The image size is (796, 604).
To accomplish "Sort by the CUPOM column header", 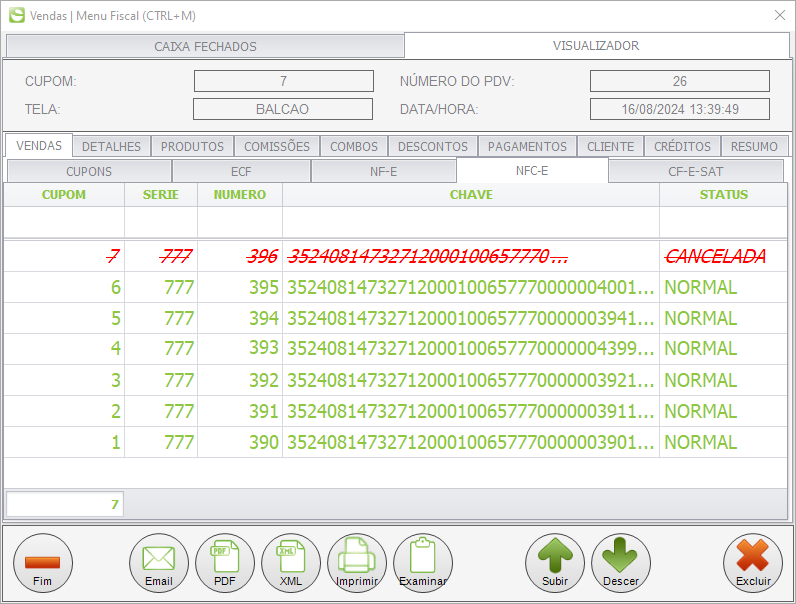I will pos(64,195).
